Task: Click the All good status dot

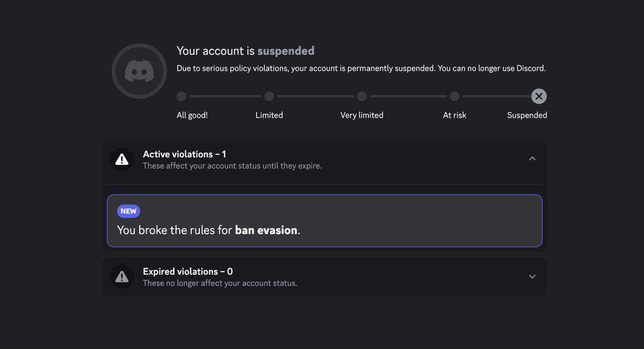Action: point(182,97)
